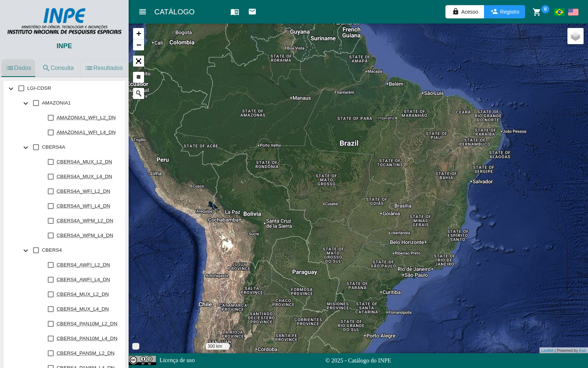This screenshot has height=368, width=588.
Task: Click the CBERS4_AWFI_L4_DN label
Action: pyautogui.click(x=83, y=280)
